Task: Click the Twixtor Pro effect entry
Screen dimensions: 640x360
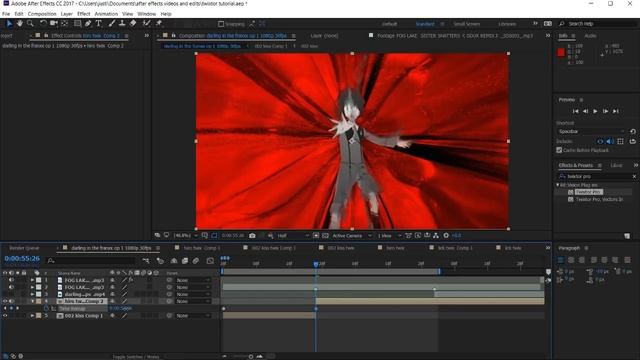Action: 589,192
